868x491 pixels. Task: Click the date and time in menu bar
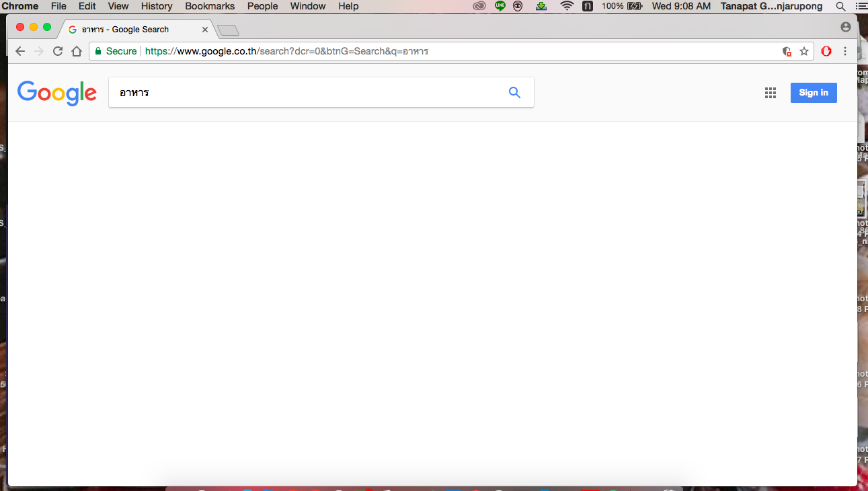(x=681, y=6)
